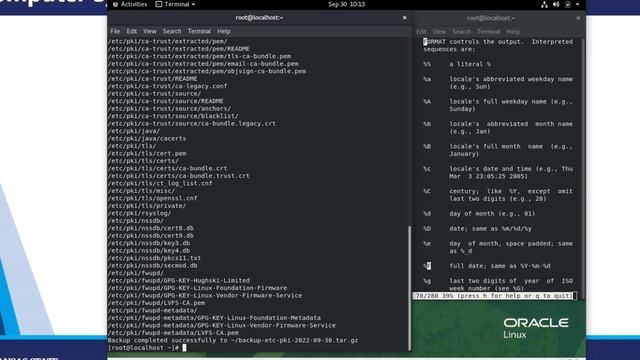The width and height of the screenshot is (640, 360).
Task: Open the Search menu in left terminal
Action: (172, 31)
